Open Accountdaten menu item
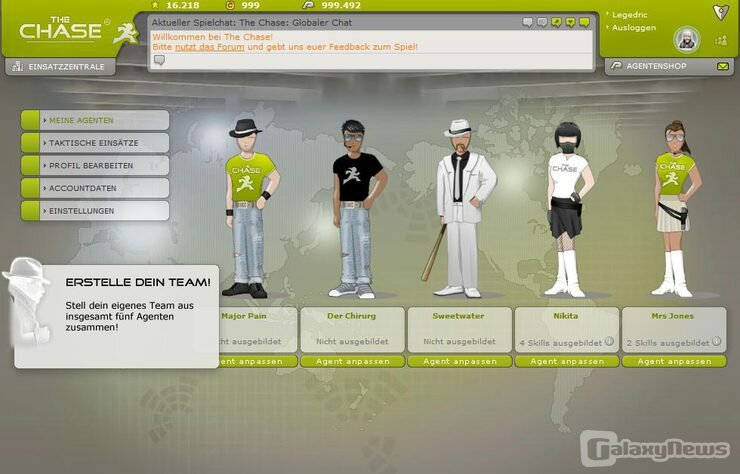This screenshot has height=474, width=740. (95, 188)
